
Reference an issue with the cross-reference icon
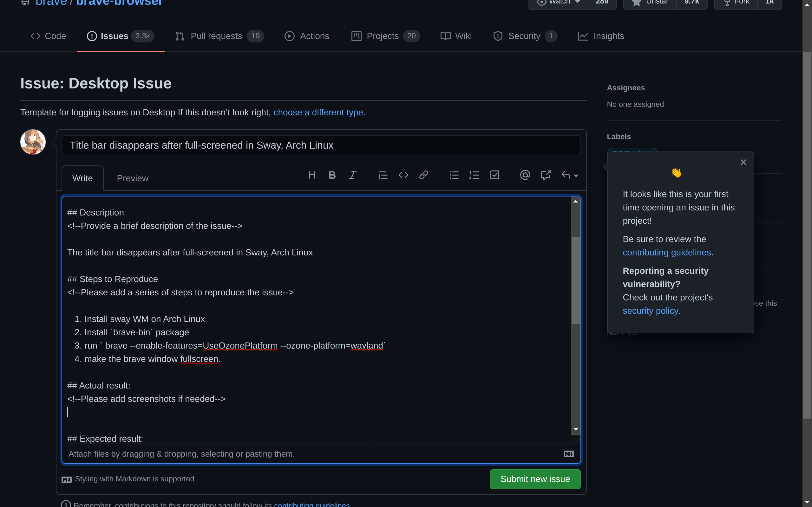[545, 175]
